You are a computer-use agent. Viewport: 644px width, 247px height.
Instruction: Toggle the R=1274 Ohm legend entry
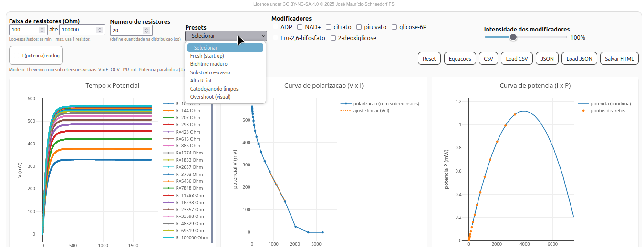pos(189,153)
